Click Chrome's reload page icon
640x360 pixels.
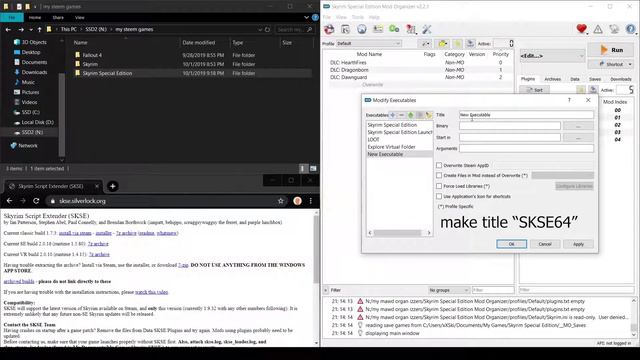36,201
